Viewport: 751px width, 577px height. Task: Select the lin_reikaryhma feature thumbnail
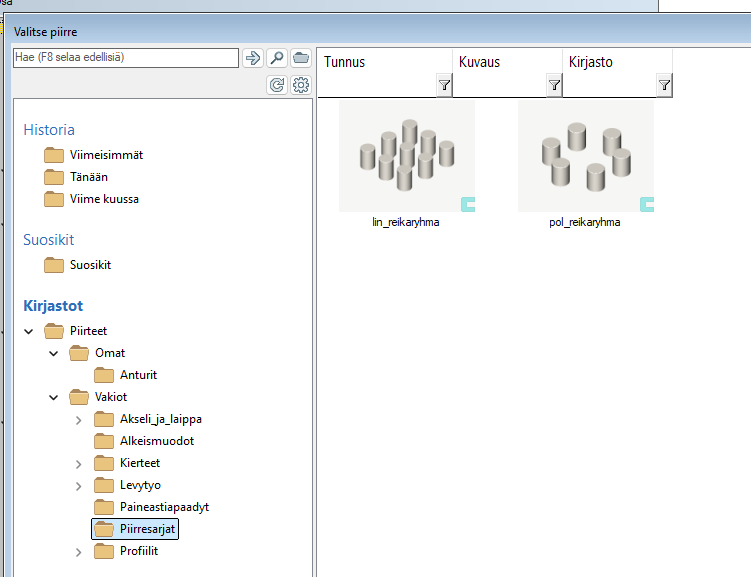pos(406,157)
